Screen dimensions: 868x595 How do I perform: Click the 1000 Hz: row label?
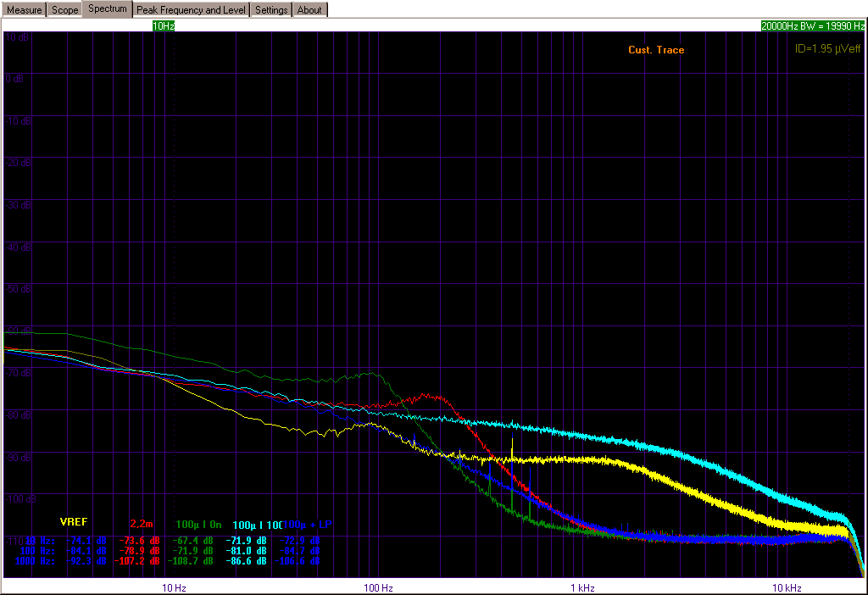pyautogui.click(x=34, y=561)
